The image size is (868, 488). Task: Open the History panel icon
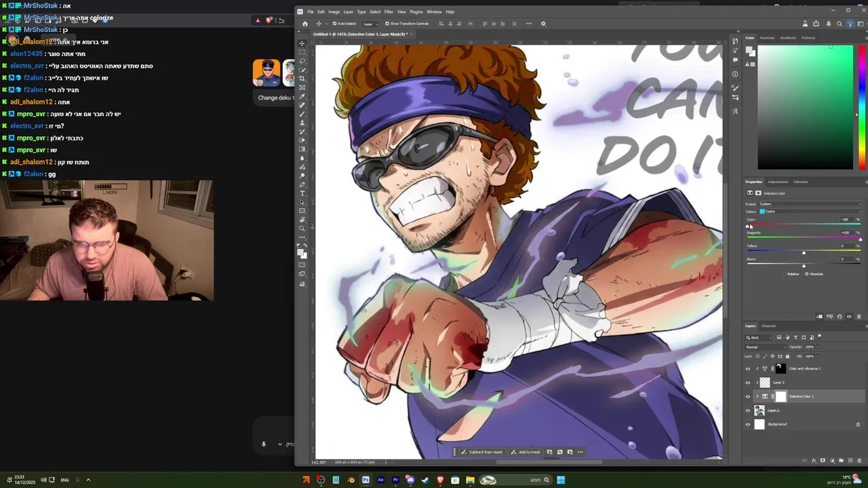point(735,41)
